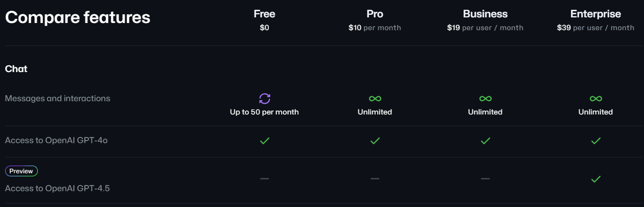Click the GPT-4.5 dash under Pro

(x=375, y=178)
